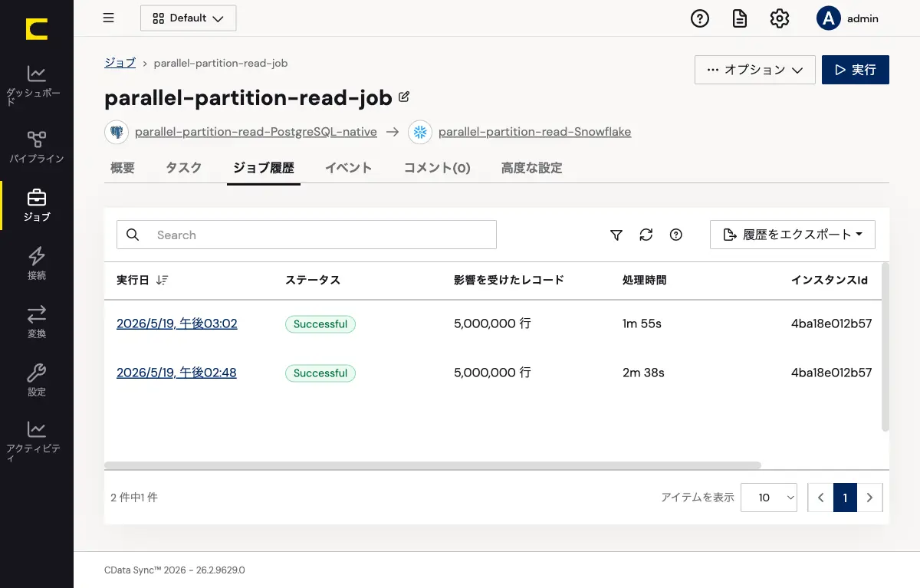920x588 pixels.
Task: Click the vertical table scrollbar
Action: pyautogui.click(x=886, y=347)
